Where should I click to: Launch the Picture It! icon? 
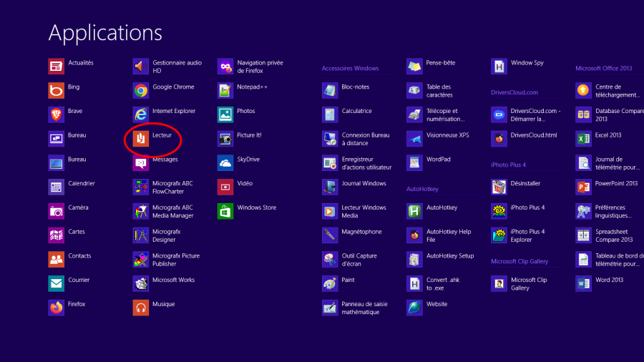225,139
